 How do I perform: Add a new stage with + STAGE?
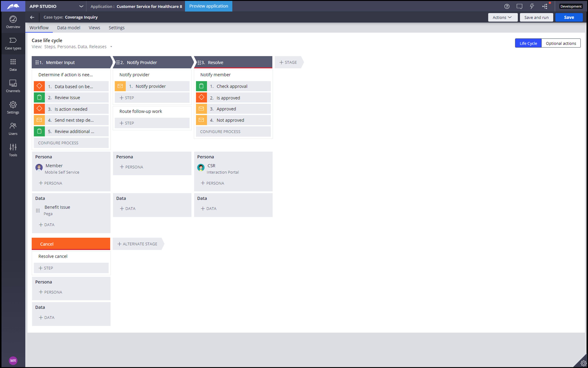click(288, 62)
